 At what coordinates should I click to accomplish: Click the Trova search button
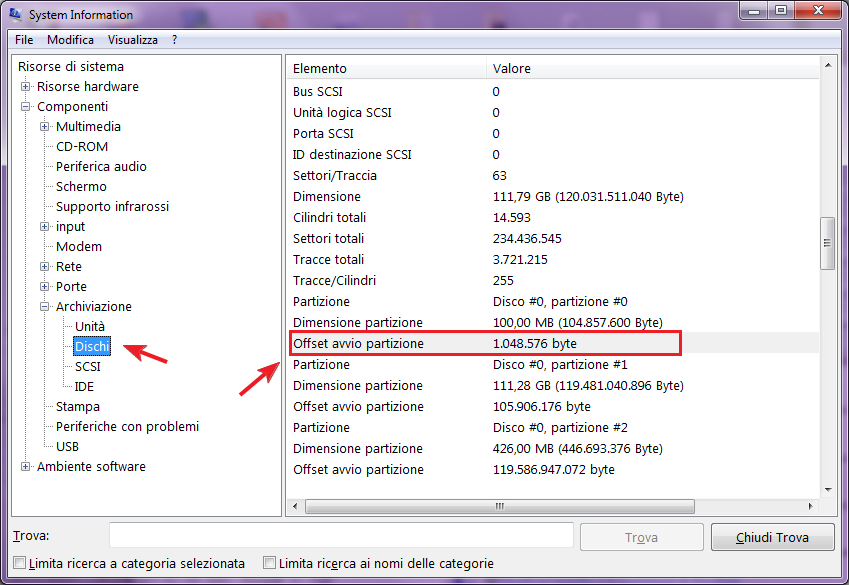(642, 537)
